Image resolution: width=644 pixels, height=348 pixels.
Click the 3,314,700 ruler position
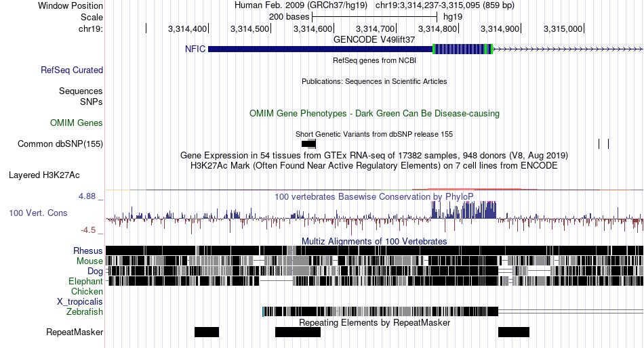[x=375, y=28]
